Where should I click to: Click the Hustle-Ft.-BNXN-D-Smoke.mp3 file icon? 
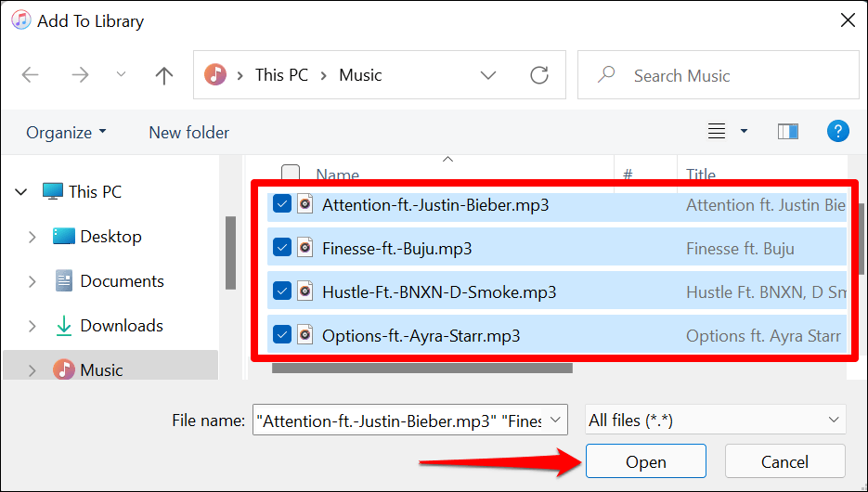pos(305,291)
